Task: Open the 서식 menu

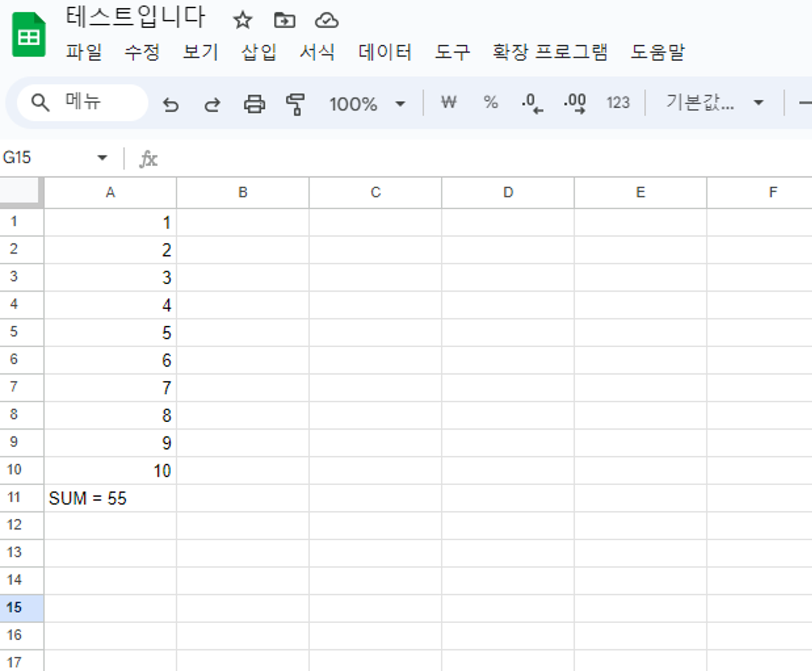Action: point(317,52)
